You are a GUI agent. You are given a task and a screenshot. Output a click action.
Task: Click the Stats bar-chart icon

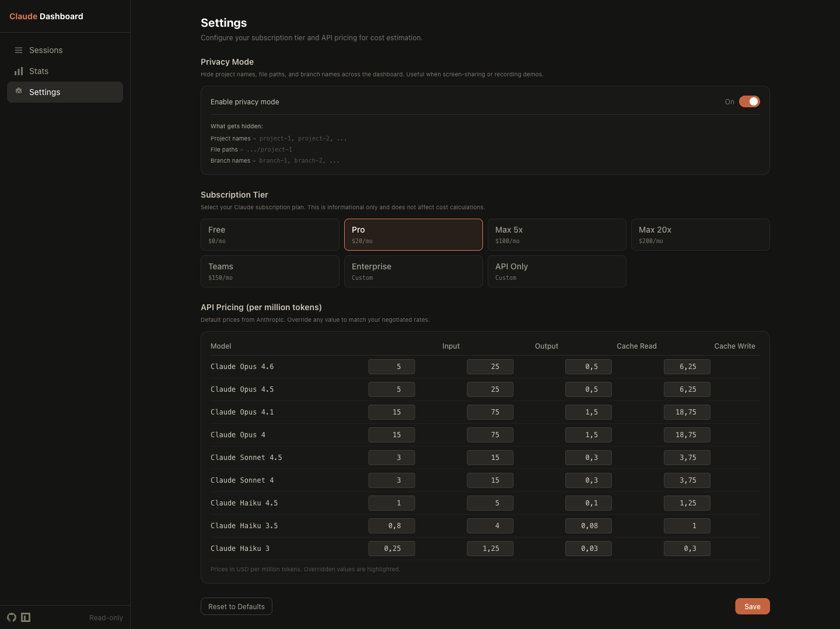19,71
